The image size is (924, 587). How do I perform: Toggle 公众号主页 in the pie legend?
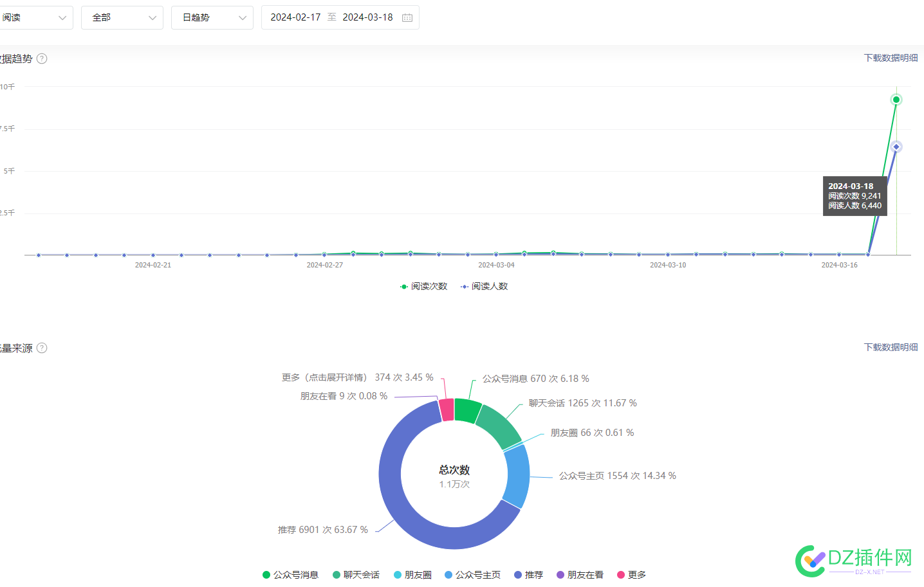[472, 575]
